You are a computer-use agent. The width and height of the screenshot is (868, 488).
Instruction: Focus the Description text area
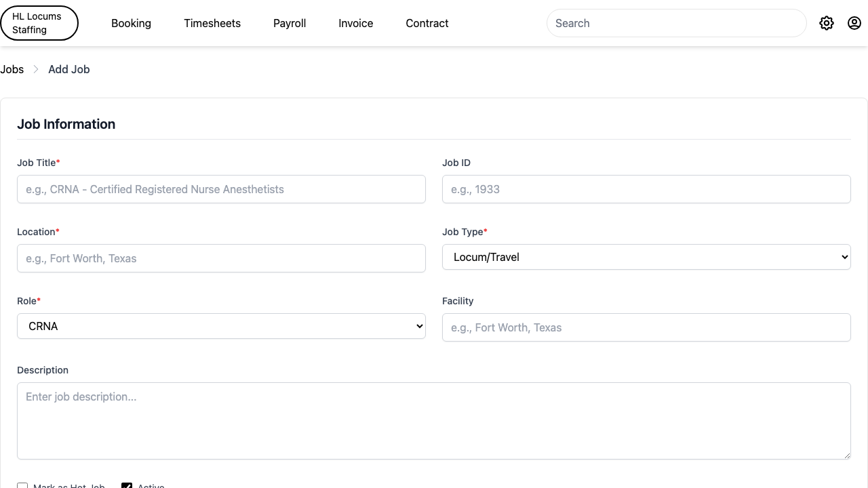(x=434, y=421)
